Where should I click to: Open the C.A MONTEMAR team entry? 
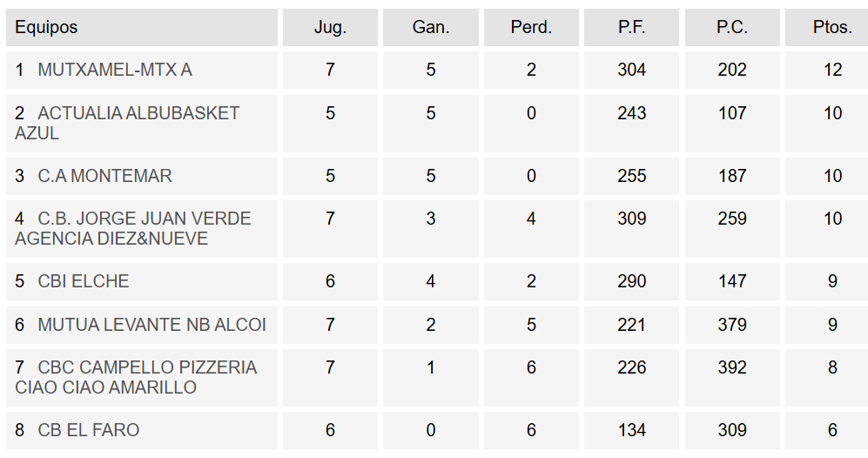[104, 176]
